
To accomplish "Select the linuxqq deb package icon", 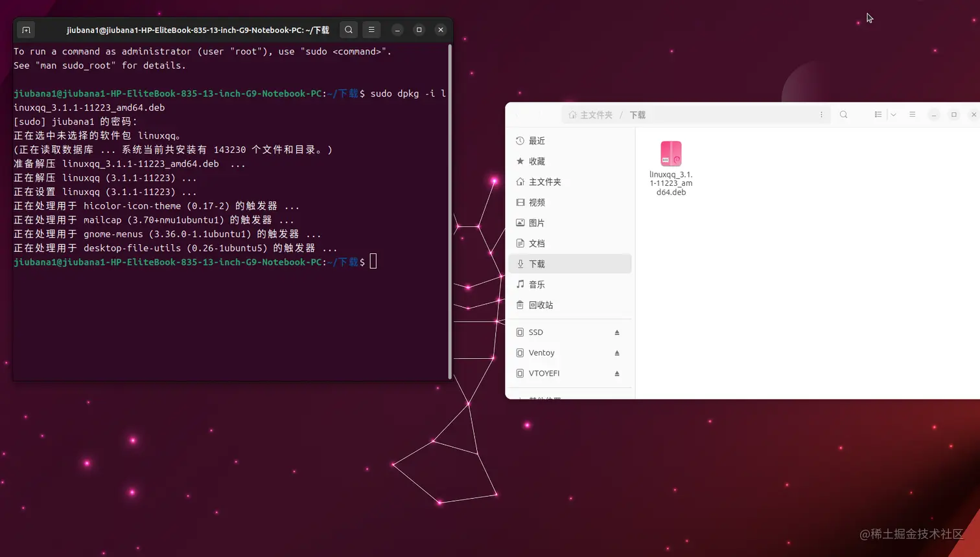I will [671, 153].
